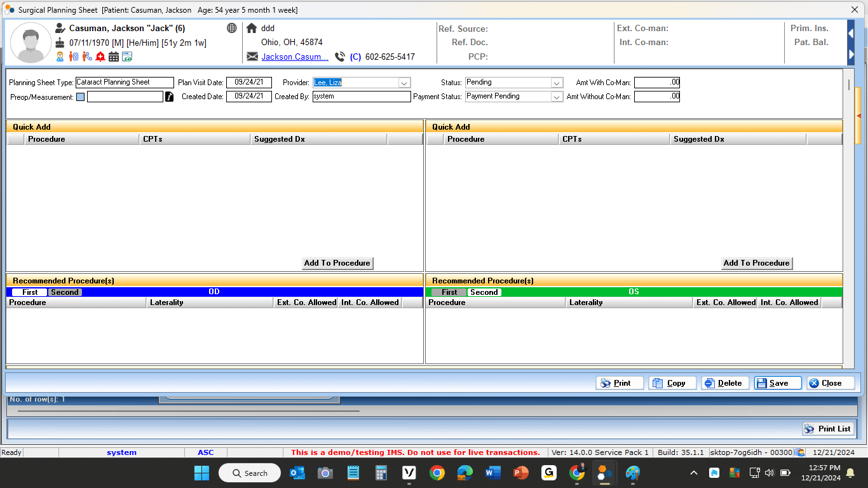Screen dimensions: 868x488
Task: Expand the Payment Status dropdown
Action: [x=556, y=97]
